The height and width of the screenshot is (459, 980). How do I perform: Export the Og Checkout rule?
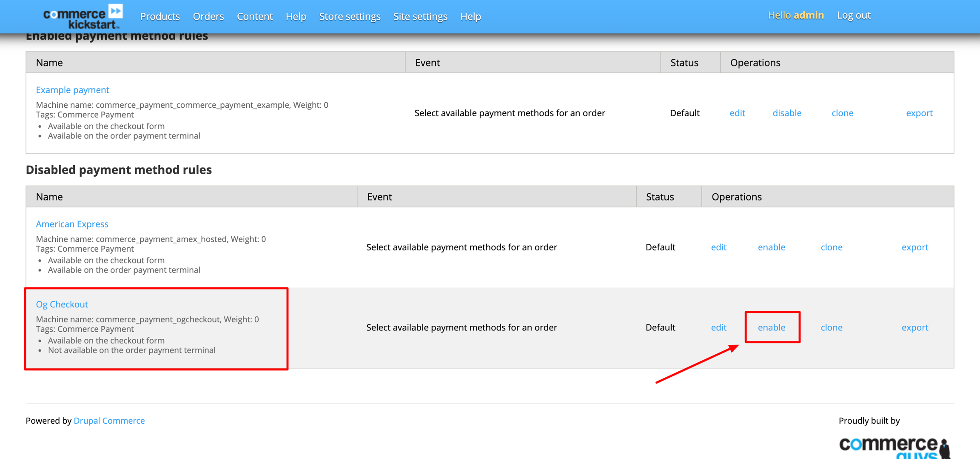[x=914, y=327]
